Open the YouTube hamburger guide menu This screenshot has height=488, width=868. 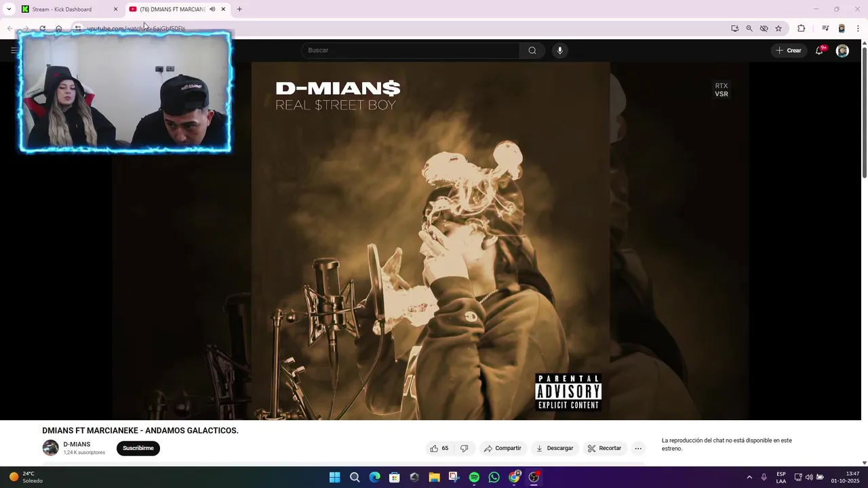coord(14,50)
